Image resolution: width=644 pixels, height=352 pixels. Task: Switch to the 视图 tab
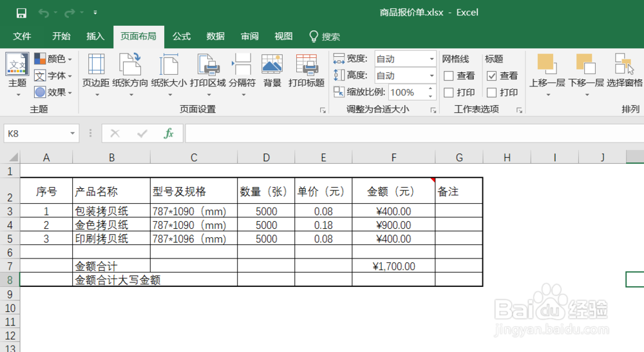coord(283,37)
